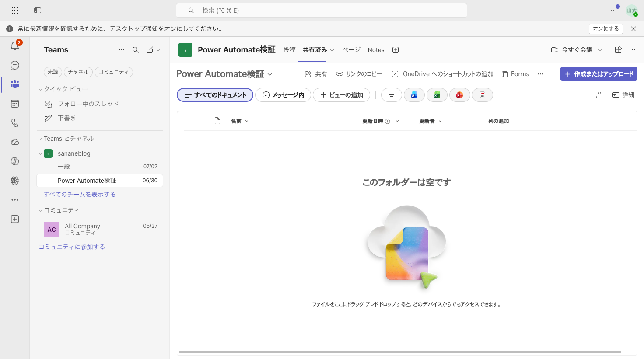Open the user profile avatar
The width and height of the screenshot is (644, 359).
pos(632,10)
